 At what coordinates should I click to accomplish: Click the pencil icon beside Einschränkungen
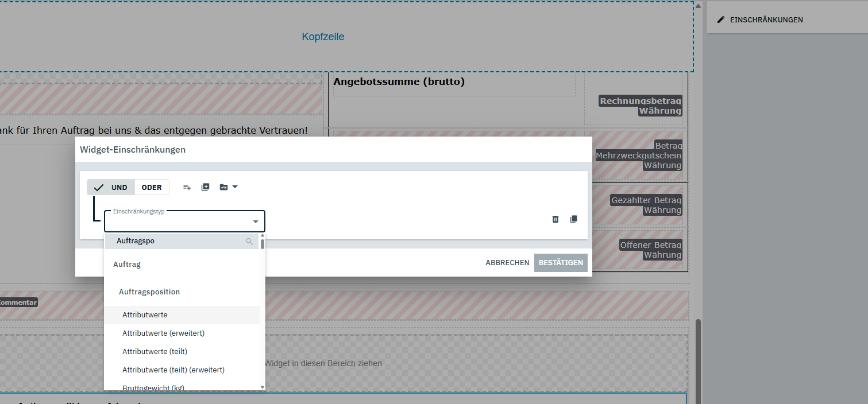[x=721, y=20]
